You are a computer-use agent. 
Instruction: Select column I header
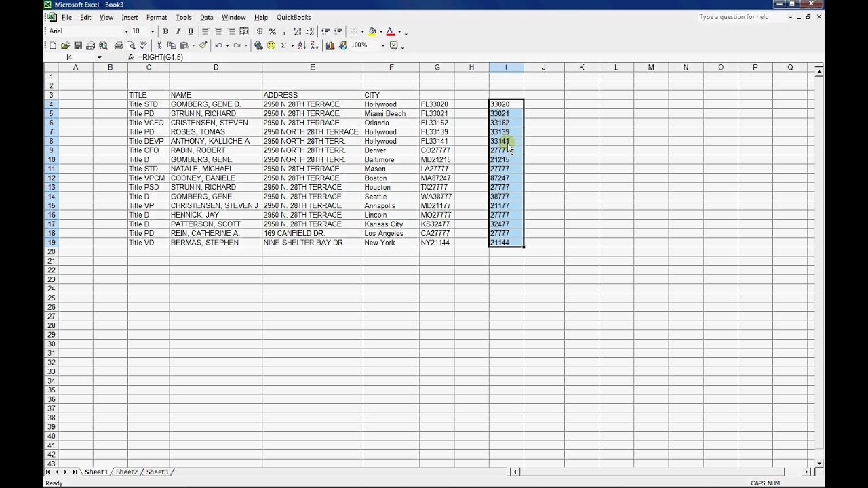coord(506,67)
